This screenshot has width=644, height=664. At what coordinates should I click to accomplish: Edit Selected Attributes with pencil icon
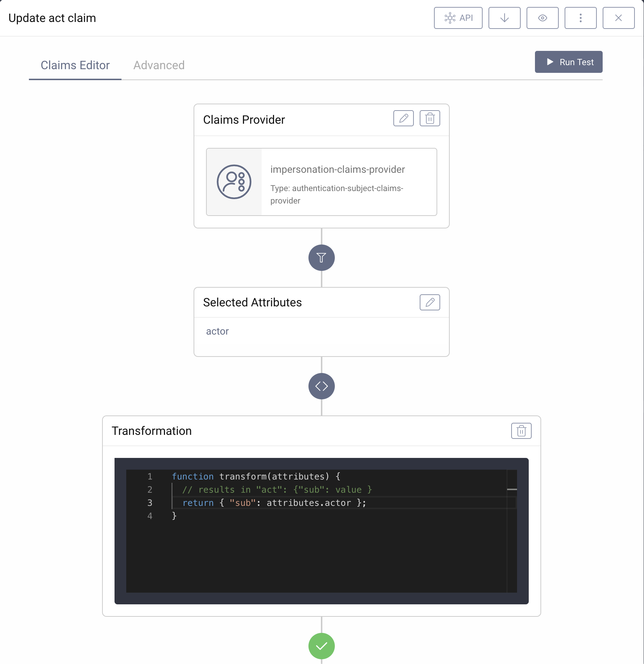(x=430, y=302)
